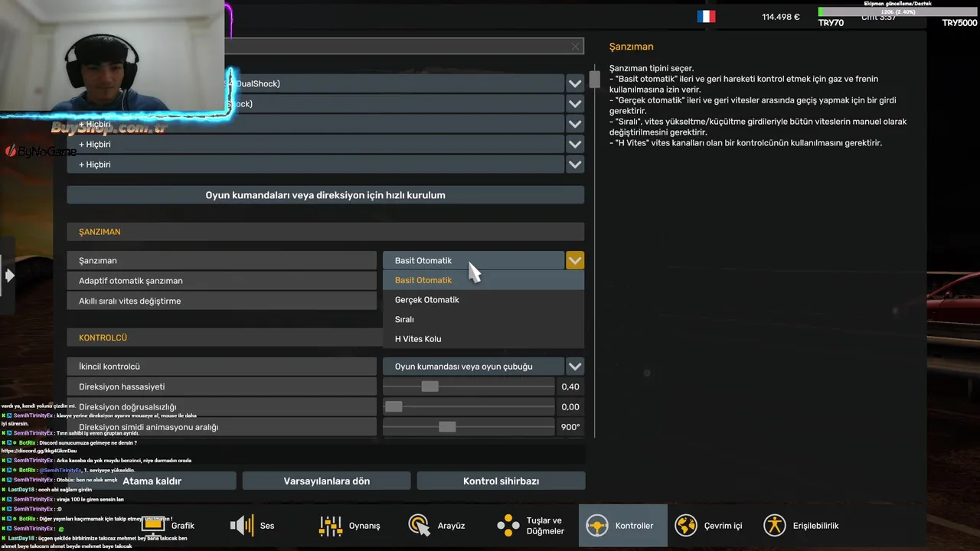Click the Şanzıman setting label
This screenshot has height=551, width=980.
[x=98, y=261]
